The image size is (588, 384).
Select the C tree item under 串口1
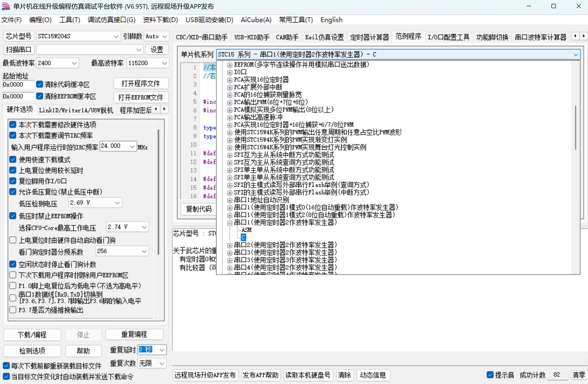(243, 238)
